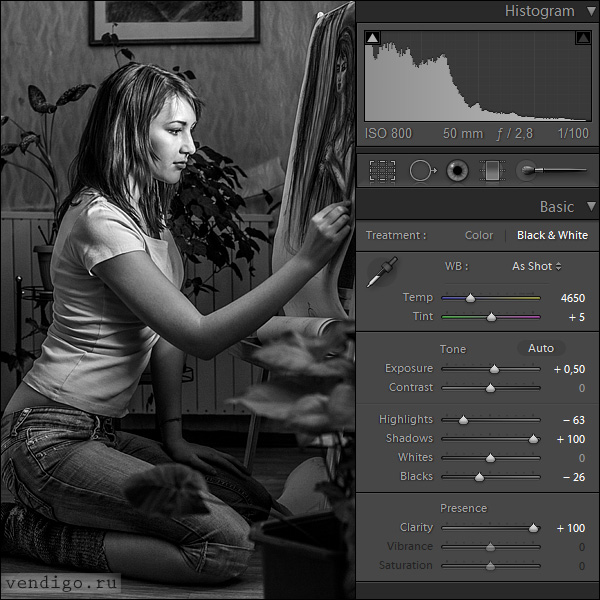
Task: Click the Clarity value + 100
Action: (571, 528)
